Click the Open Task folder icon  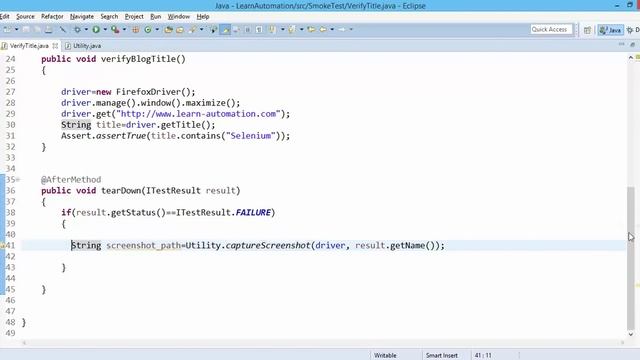[x=180, y=29]
